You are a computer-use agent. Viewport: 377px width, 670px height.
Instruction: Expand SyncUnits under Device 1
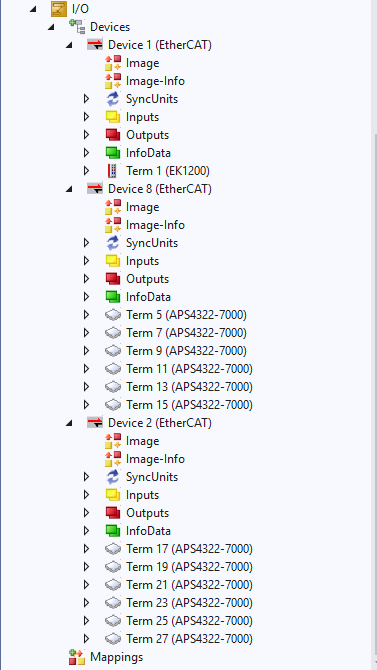(86, 99)
